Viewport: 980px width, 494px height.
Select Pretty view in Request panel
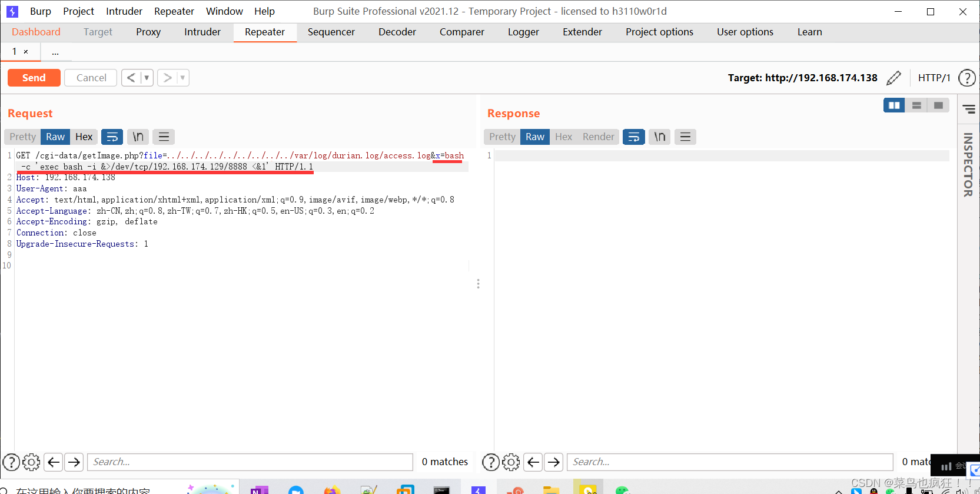22,137
